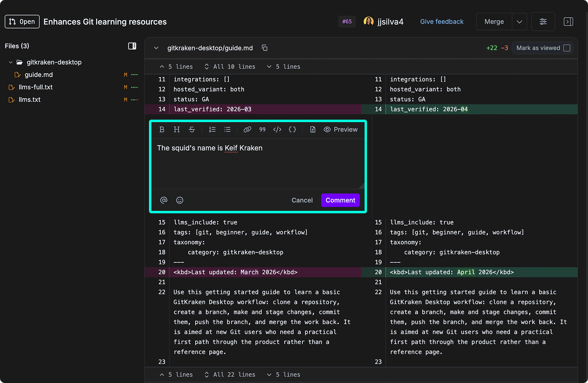
Task: Insert a link in the comment
Action: [x=247, y=129]
